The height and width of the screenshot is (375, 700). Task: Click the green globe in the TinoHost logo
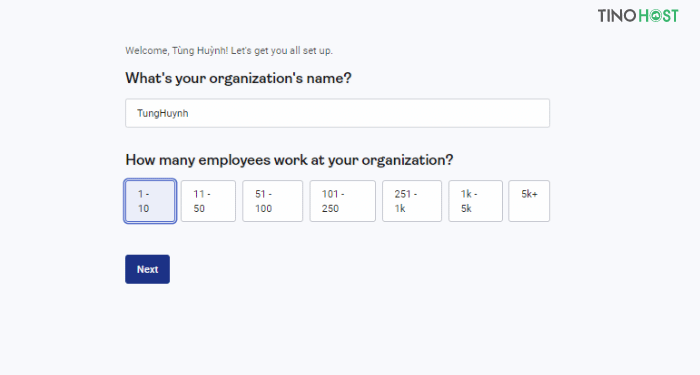pyautogui.click(x=655, y=16)
